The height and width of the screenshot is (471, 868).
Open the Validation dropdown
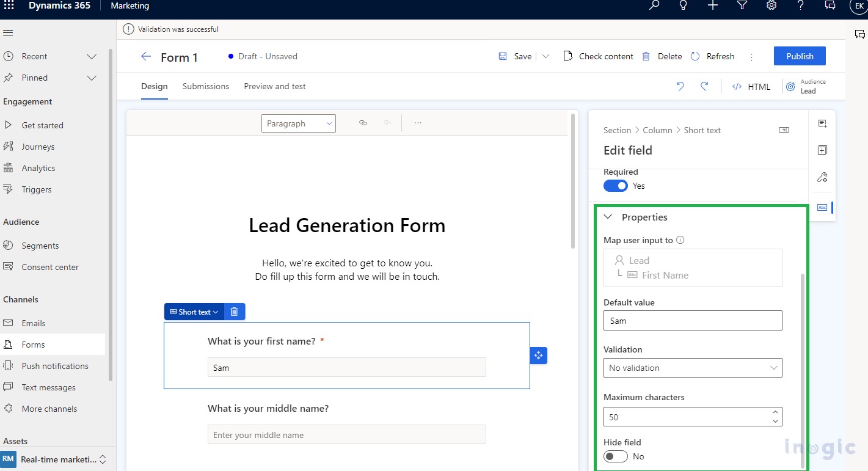click(693, 368)
